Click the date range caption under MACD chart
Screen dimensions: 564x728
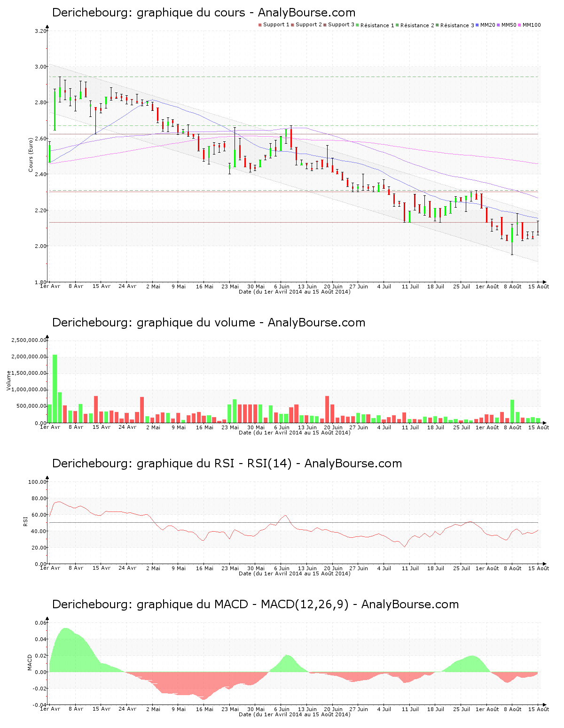(294, 714)
